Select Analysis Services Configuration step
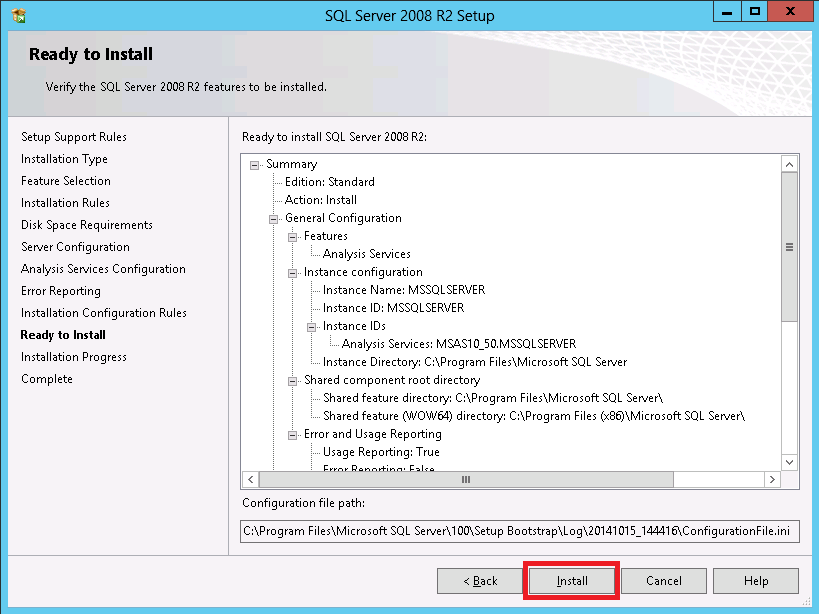This screenshot has width=819, height=614. (x=103, y=269)
